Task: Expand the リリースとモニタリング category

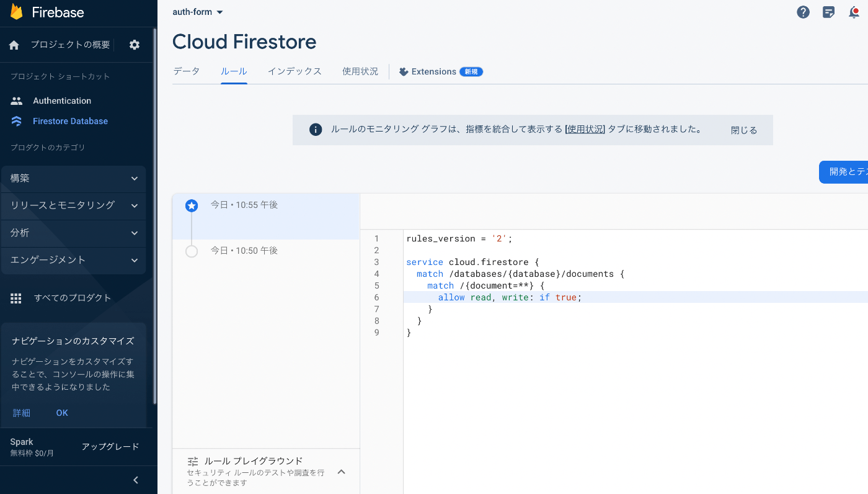Action: 74,205
